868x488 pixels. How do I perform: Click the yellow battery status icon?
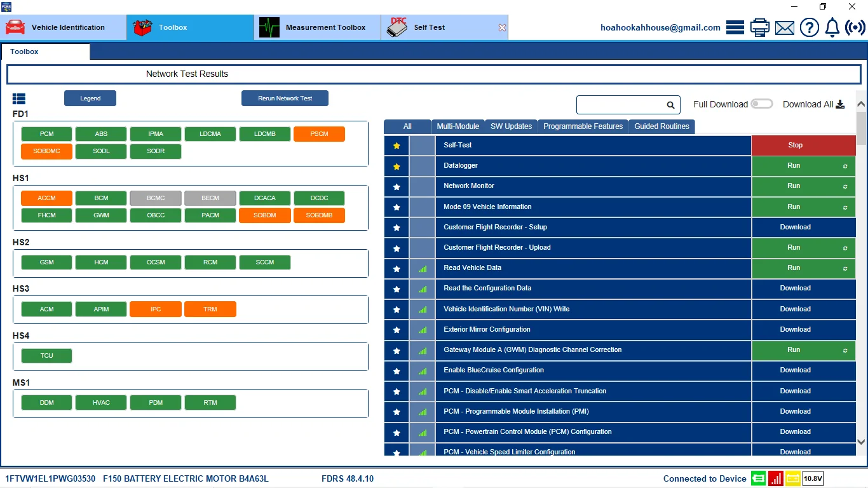794,478
